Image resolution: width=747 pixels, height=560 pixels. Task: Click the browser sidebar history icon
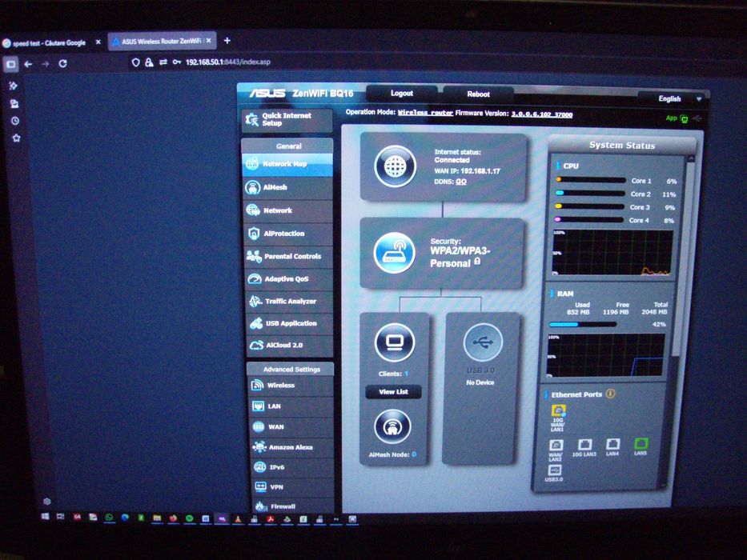coord(14,121)
